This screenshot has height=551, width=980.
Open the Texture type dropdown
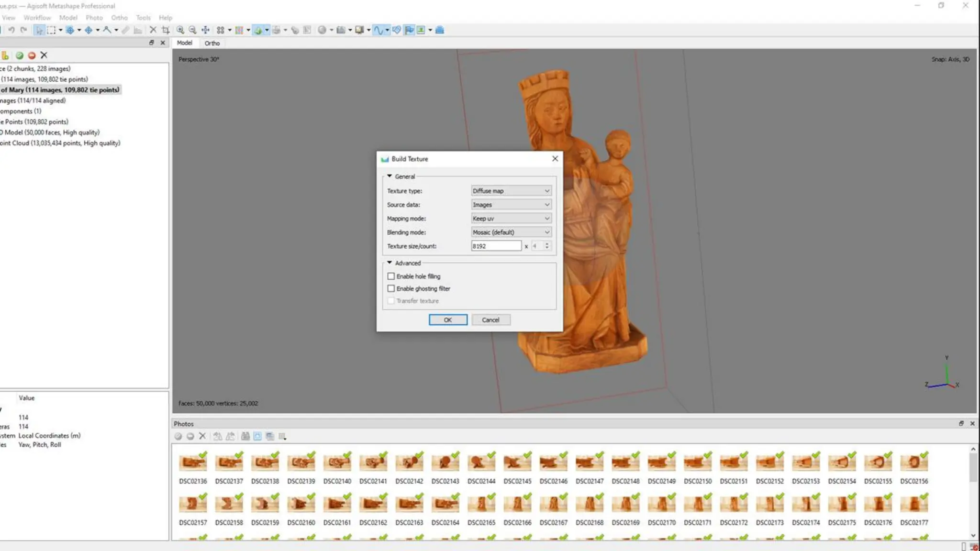click(511, 191)
